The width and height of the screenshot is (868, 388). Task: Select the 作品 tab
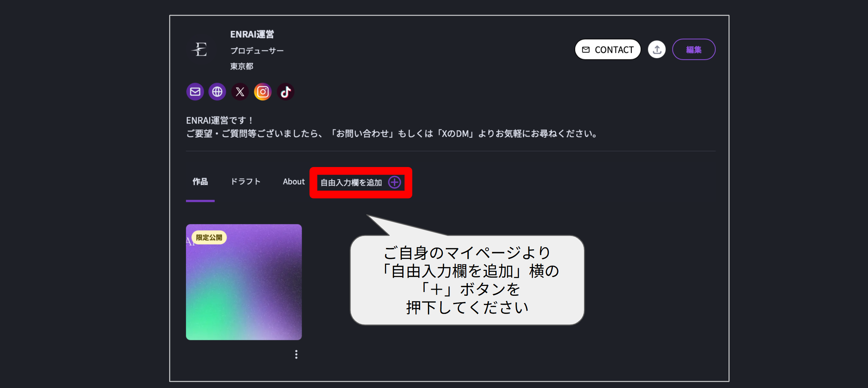pos(200,182)
